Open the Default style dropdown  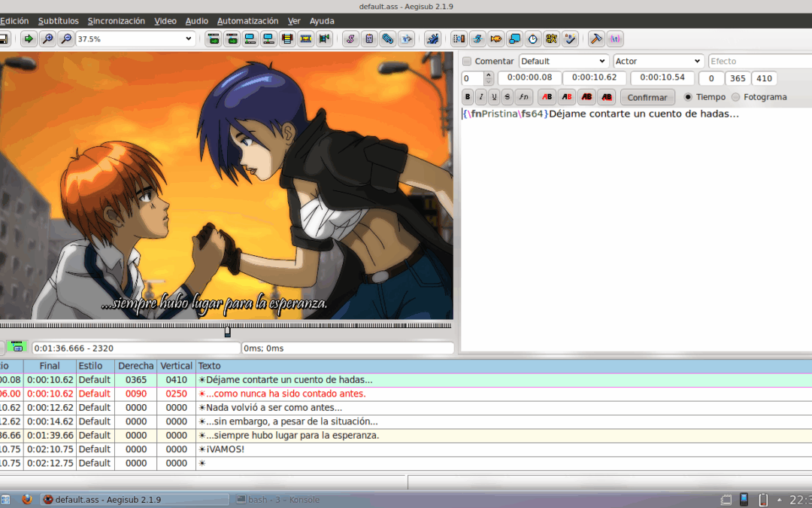(x=564, y=61)
